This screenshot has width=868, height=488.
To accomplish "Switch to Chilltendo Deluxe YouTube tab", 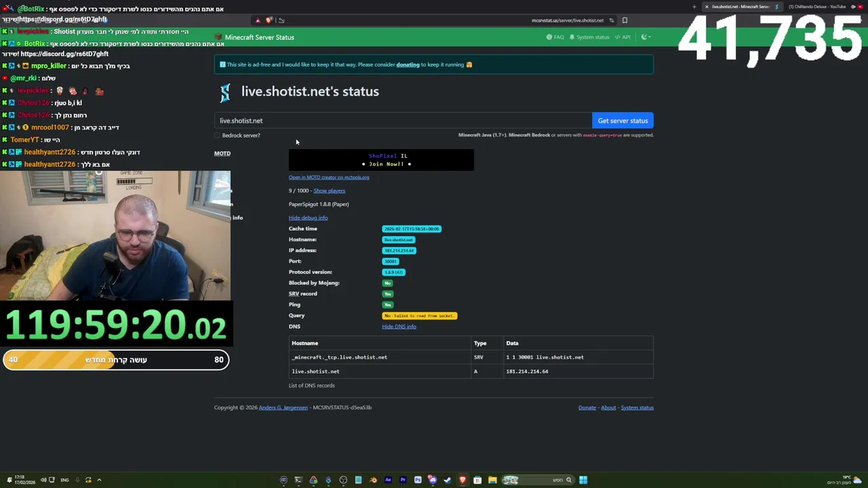I will click(x=823, y=7).
